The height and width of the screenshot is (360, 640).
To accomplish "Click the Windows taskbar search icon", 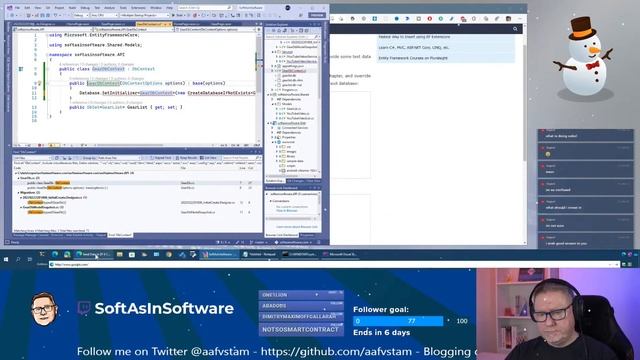I will click(18, 259).
